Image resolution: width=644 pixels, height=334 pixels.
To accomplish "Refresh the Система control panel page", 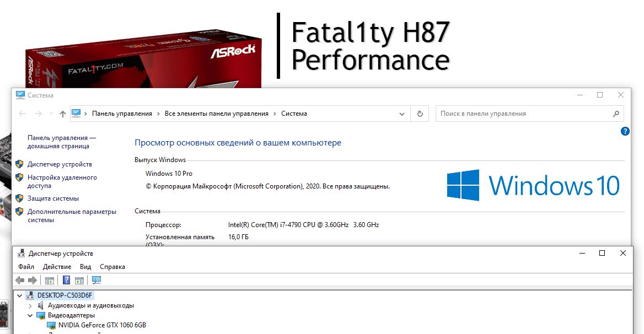I will click(x=420, y=114).
